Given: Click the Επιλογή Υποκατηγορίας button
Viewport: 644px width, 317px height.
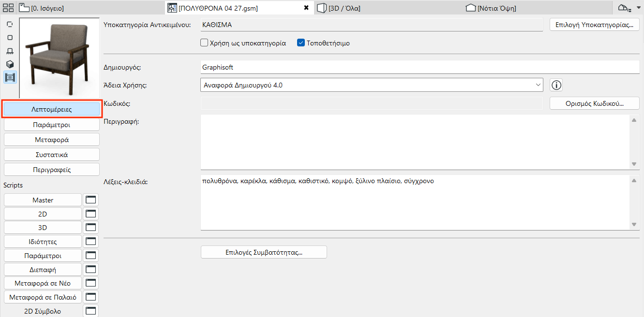Looking at the screenshot, I should pos(594,24).
